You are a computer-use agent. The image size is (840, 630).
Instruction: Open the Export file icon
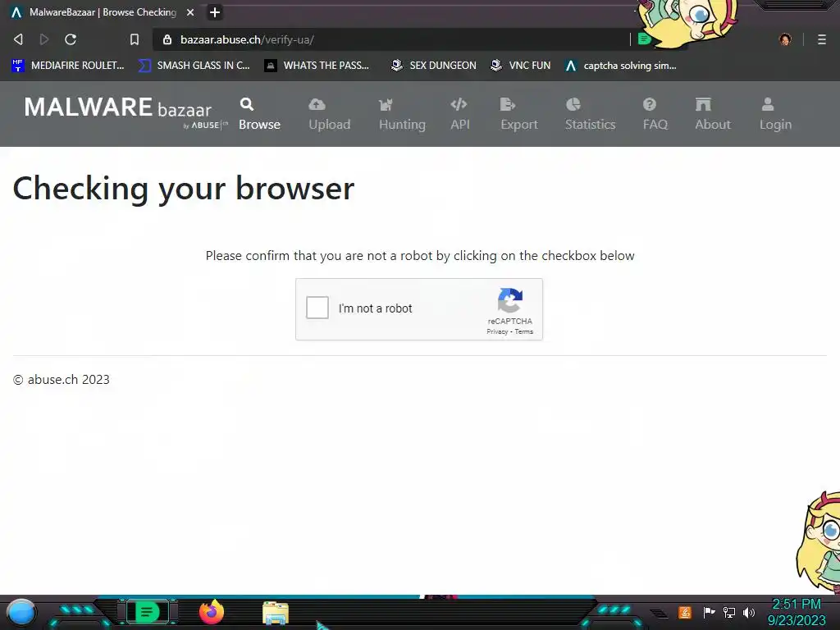click(507, 104)
